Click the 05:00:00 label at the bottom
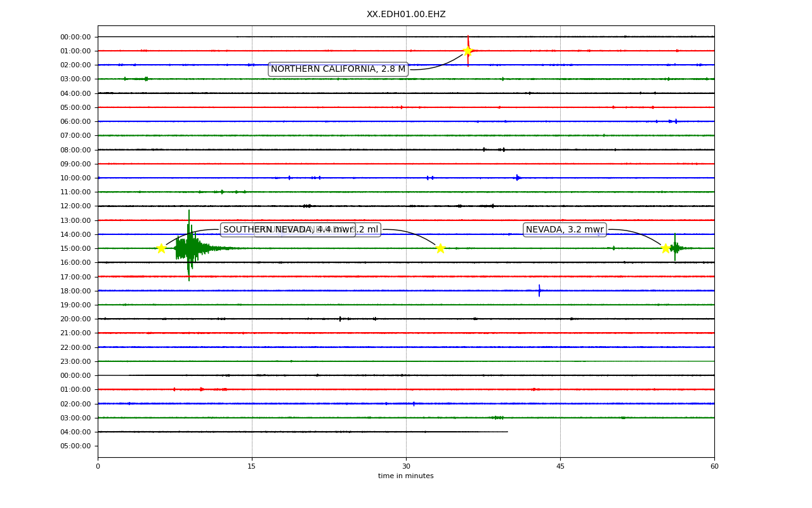 click(75, 446)
